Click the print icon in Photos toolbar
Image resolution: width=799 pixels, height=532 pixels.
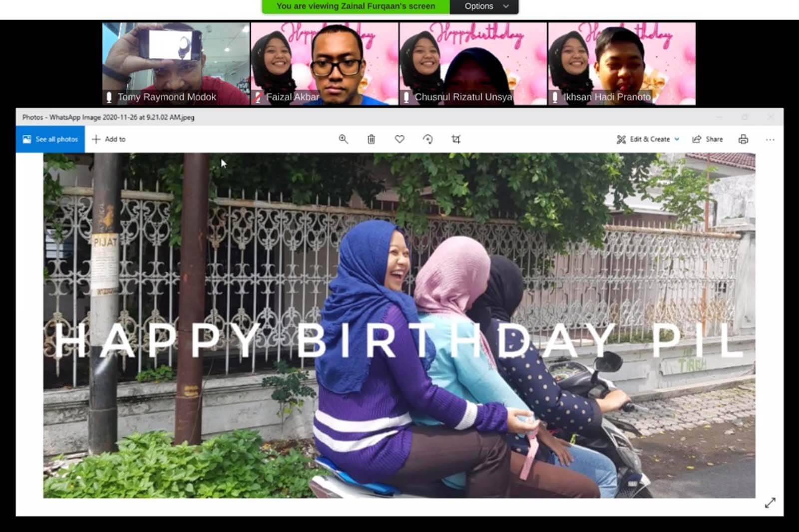click(743, 139)
